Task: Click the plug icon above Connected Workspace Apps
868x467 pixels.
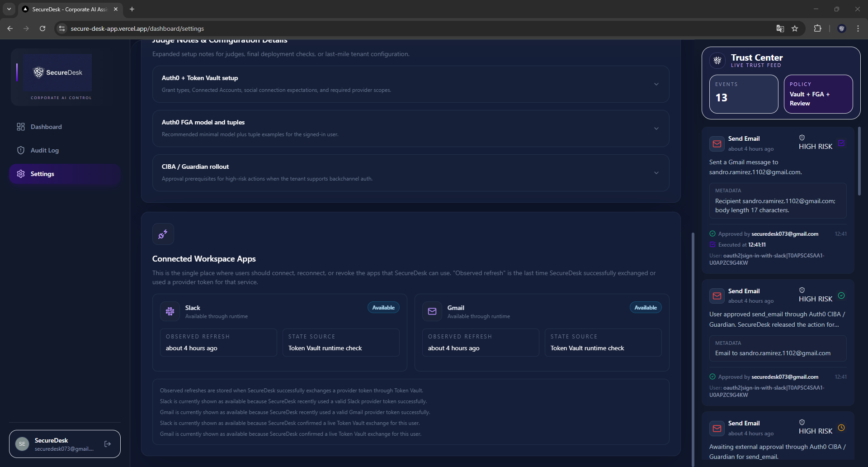Action: coord(163,234)
